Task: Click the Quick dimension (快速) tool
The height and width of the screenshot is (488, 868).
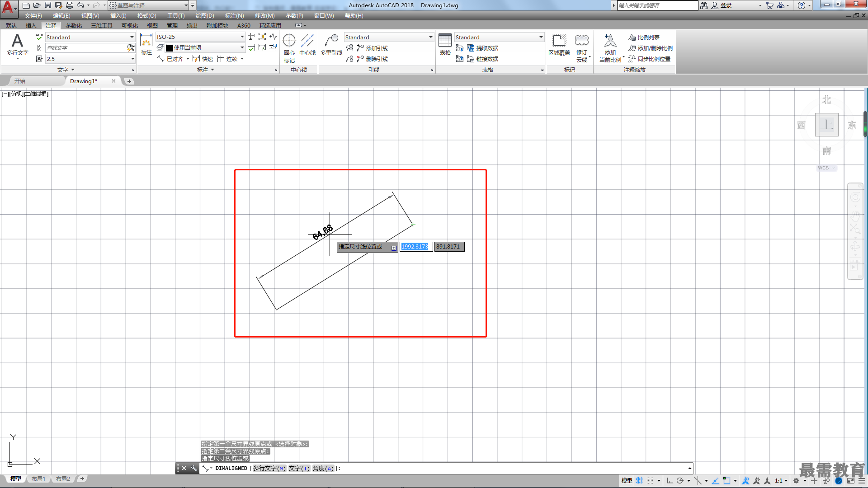Action: point(203,59)
